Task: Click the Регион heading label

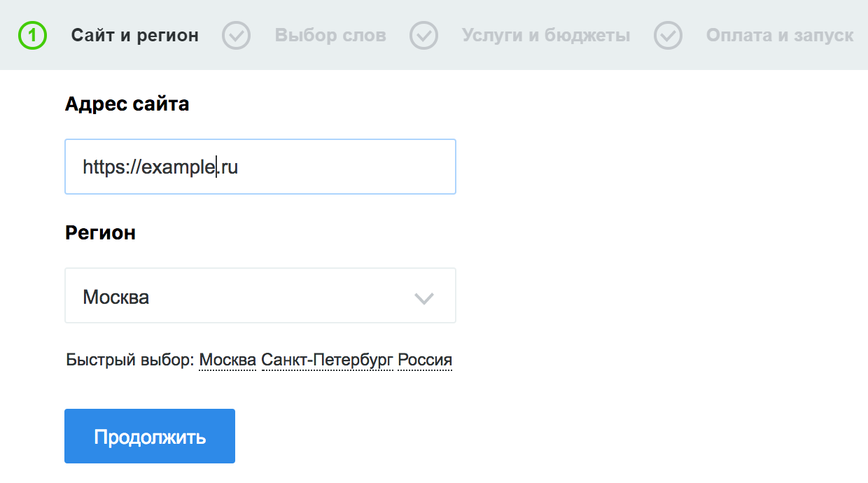Action: [100, 233]
